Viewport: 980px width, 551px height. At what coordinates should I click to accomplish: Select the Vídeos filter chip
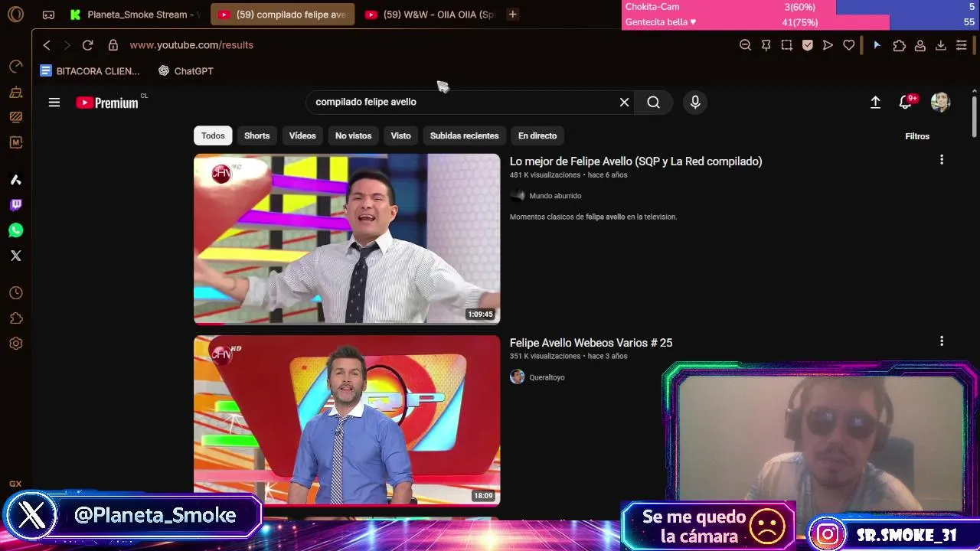pos(302,136)
